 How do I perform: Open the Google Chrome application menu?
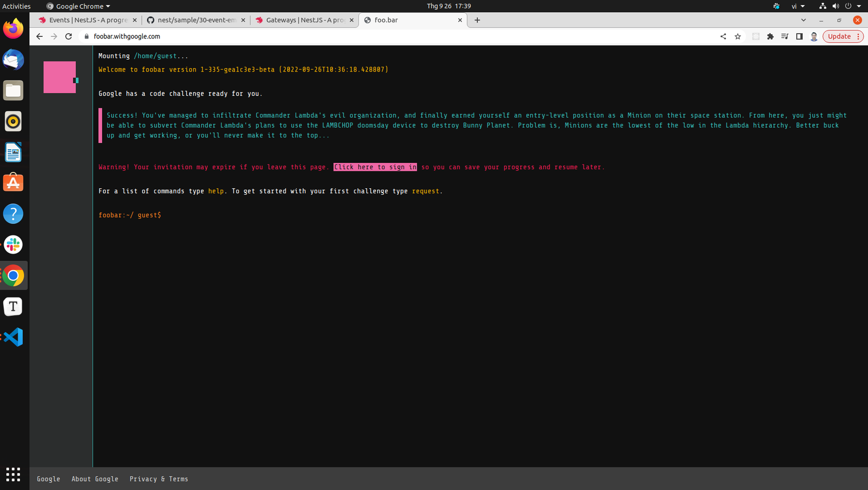(78, 6)
